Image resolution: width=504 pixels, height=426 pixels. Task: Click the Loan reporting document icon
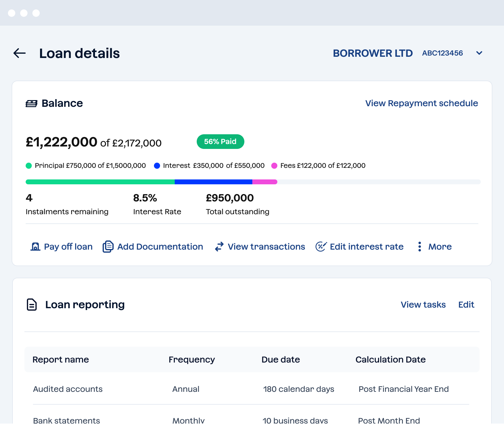(32, 304)
